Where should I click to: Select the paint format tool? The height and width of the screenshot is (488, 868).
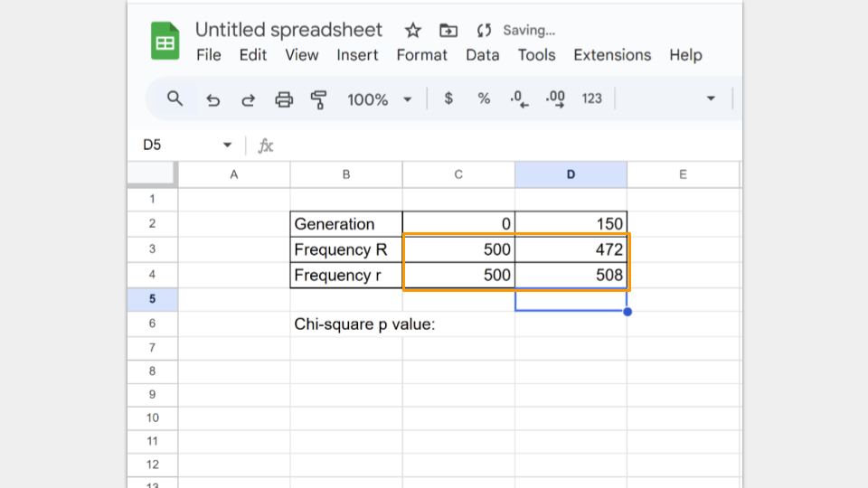(318, 99)
